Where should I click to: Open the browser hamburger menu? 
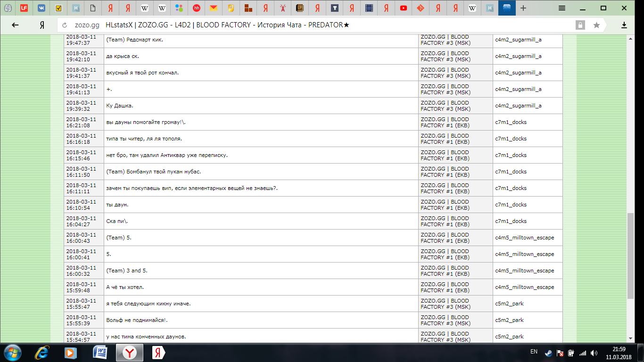click(562, 8)
